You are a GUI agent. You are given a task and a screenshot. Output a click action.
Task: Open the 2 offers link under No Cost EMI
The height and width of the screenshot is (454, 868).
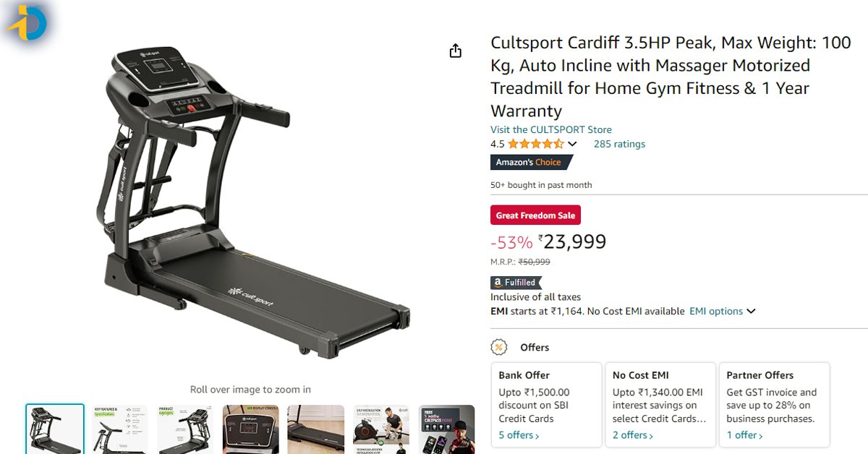[633, 435]
